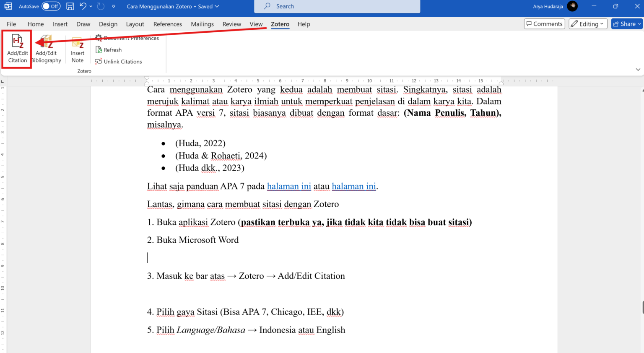This screenshot has height=353, width=644.
Task: Open the first "halaman ini" hyperlink
Action: (289, 186)
